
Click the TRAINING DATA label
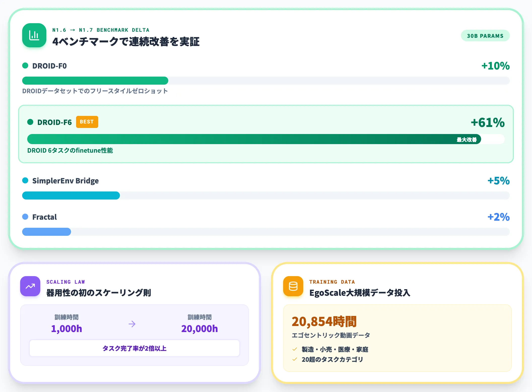pos(332,282)
